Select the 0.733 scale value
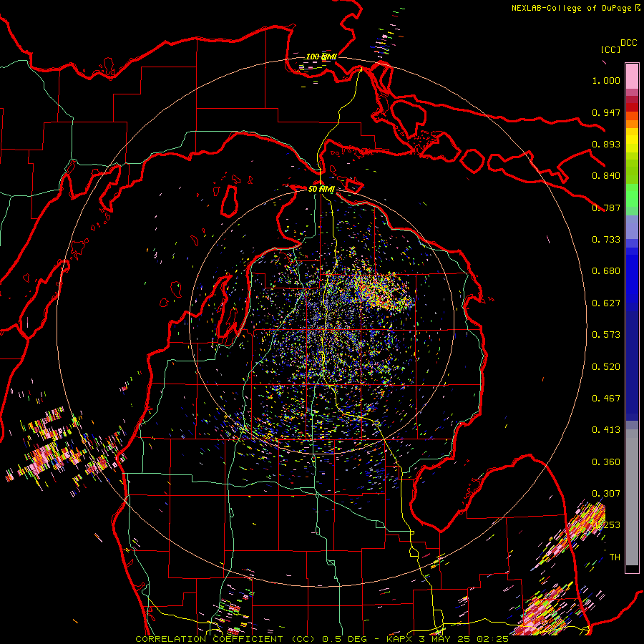This screenshot has height=644, width=644. (606, 240)
